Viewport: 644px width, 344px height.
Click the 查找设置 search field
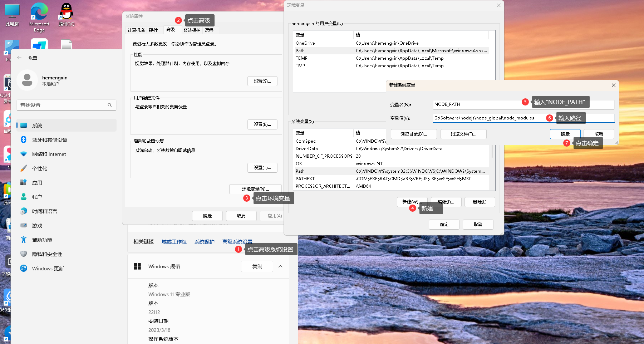coord(67,105)
